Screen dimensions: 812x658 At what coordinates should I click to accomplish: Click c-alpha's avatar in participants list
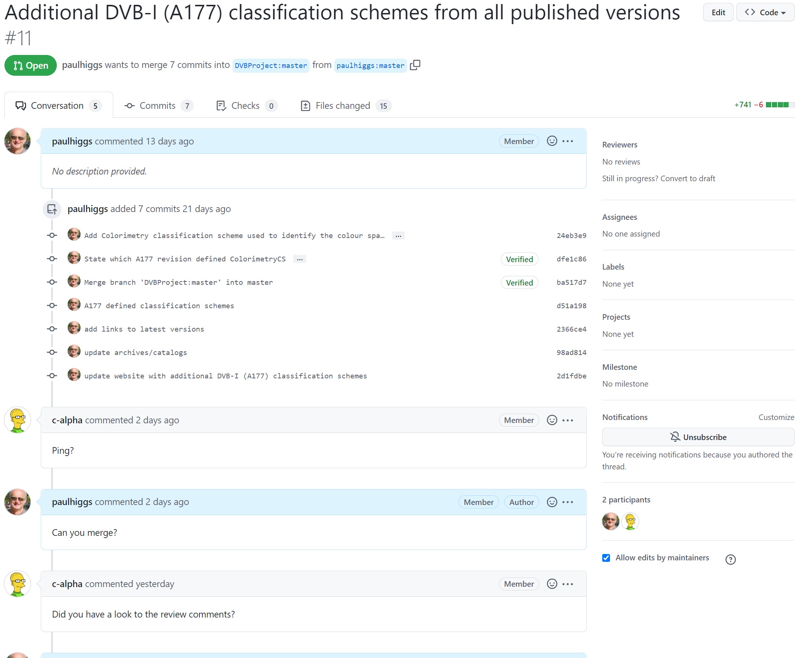[x=630, y=521]
